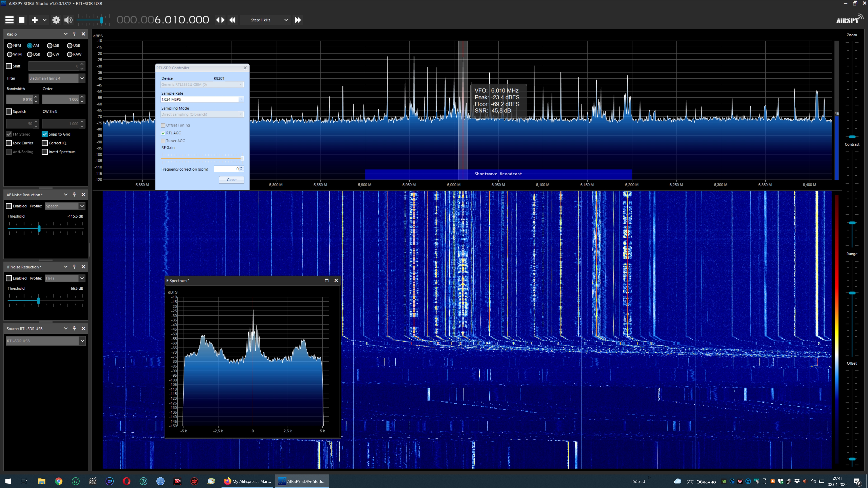Click the Shortwave Broadcast band label
Viewport: 868px width, 488px height.
[498, 174]
